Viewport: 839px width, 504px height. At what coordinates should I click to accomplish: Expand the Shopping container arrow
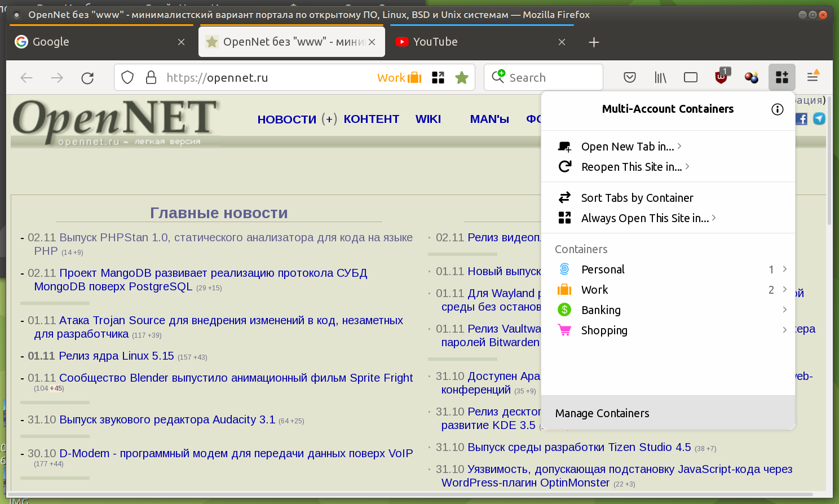784,330
